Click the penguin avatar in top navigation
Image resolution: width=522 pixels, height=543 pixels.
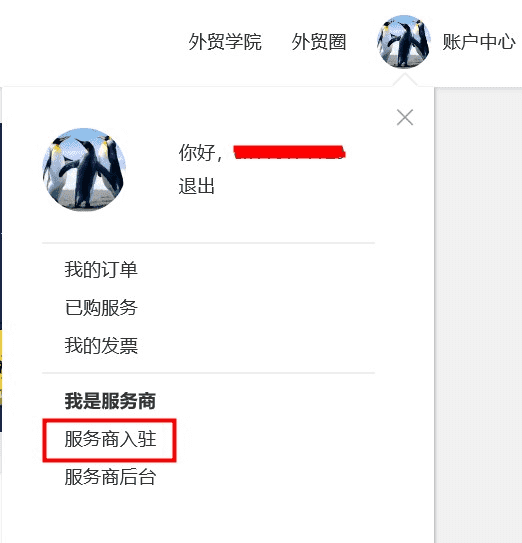[404, 42]
